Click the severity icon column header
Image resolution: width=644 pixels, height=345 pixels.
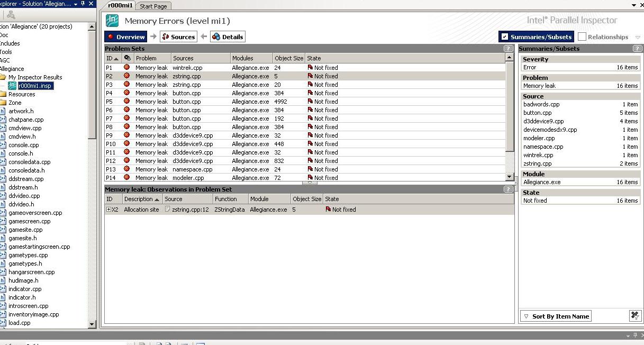coord(127,58)
